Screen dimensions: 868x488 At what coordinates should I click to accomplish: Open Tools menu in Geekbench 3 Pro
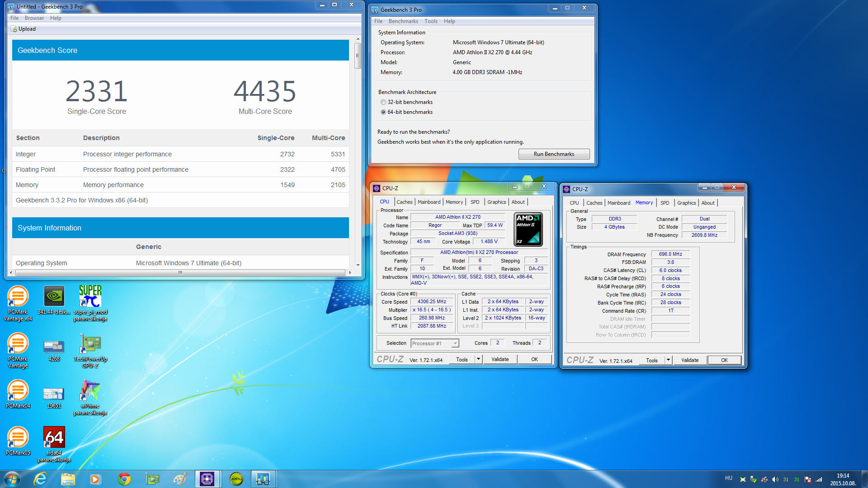[x=431, y=21]
